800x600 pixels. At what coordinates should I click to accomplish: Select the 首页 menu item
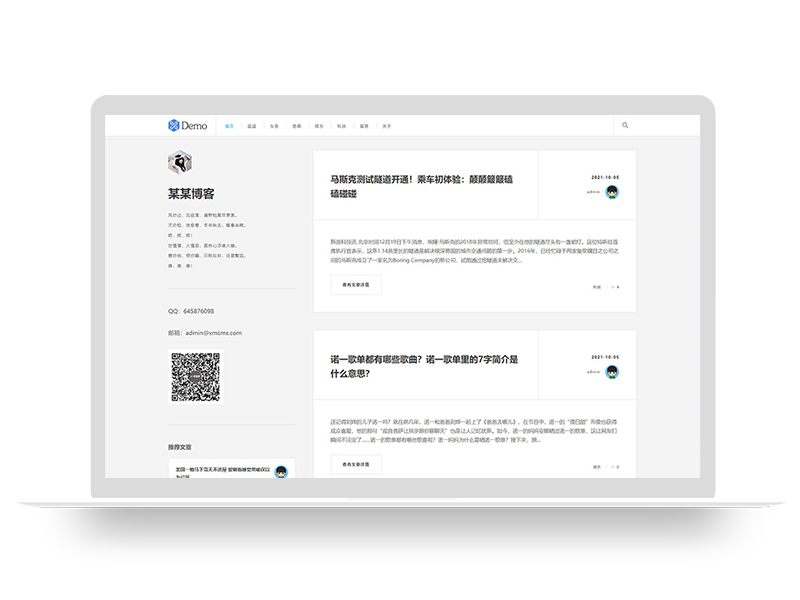(x=230, y=126)
